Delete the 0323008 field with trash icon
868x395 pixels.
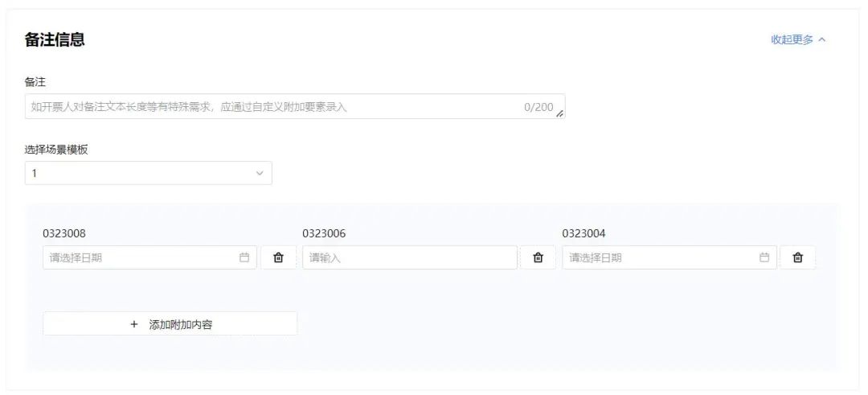[278, 257]
